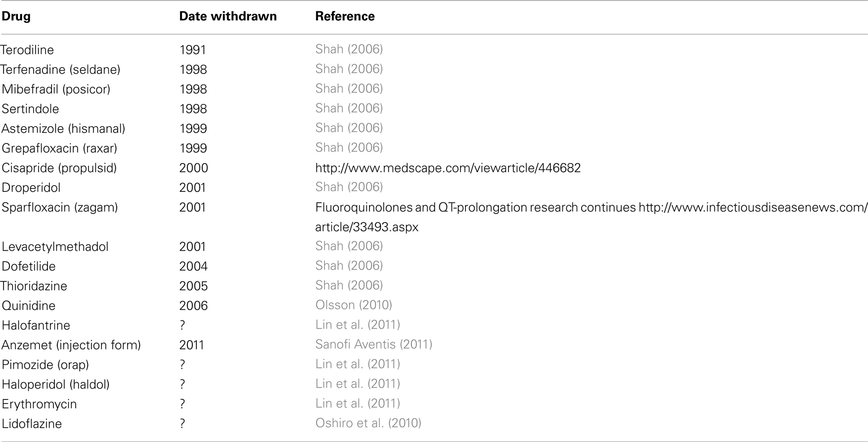This screenshot has height=442, width=868.
Task: Open the Olsson (2010) reference
Action: point(354,305)
